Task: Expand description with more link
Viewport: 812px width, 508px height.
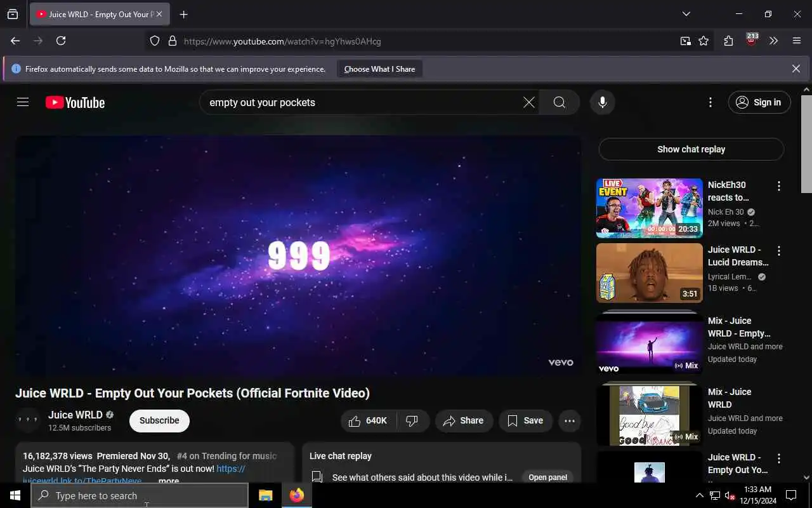Action: [168, 481]
